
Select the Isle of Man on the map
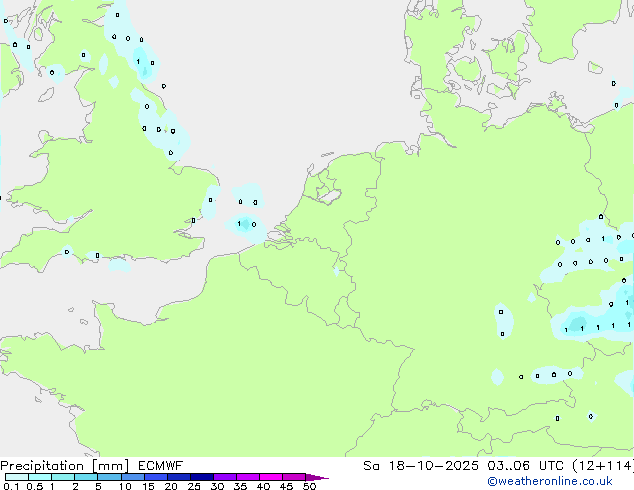tap(47, 92)
